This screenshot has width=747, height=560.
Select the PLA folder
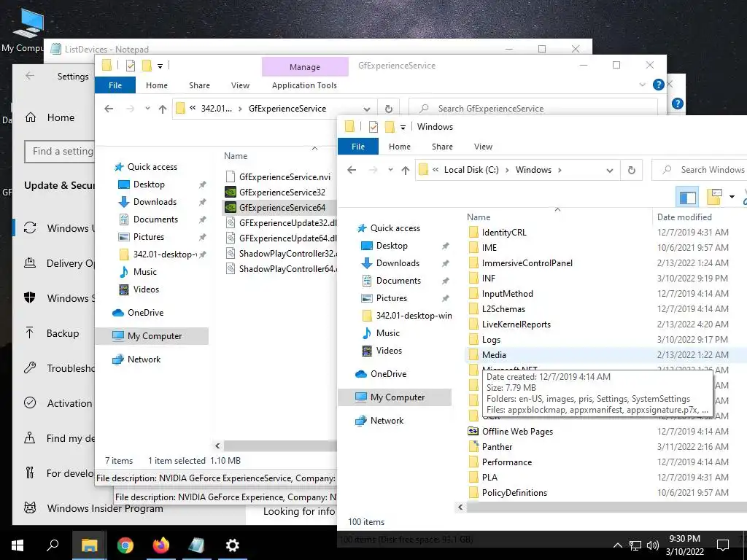click(489, 477)
